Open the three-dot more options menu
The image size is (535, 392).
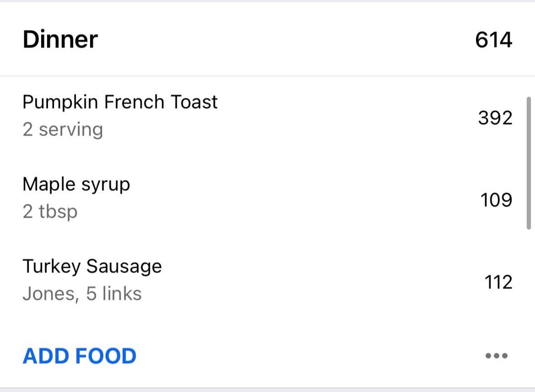(496, 355)
